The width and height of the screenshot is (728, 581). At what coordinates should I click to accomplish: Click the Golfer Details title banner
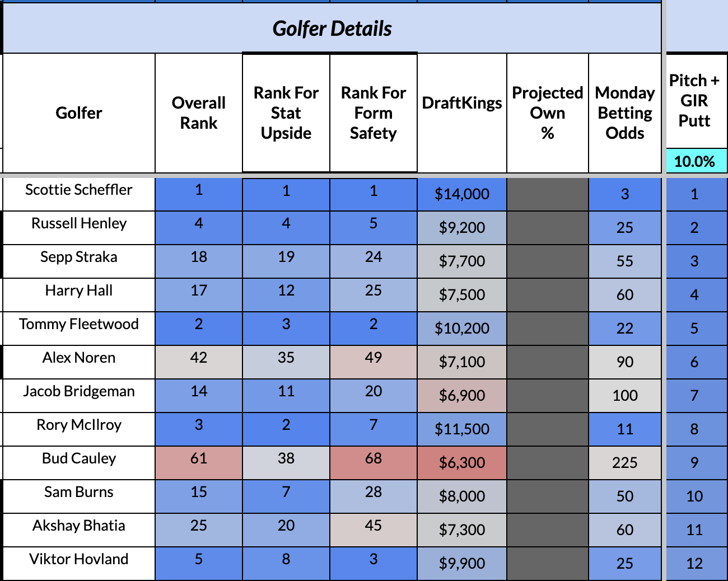point(332,29)
